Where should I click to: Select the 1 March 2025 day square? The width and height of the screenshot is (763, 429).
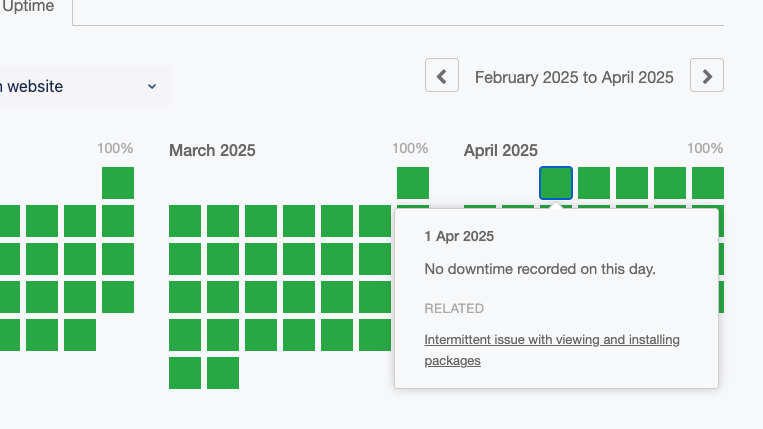[x=413, y=183]
